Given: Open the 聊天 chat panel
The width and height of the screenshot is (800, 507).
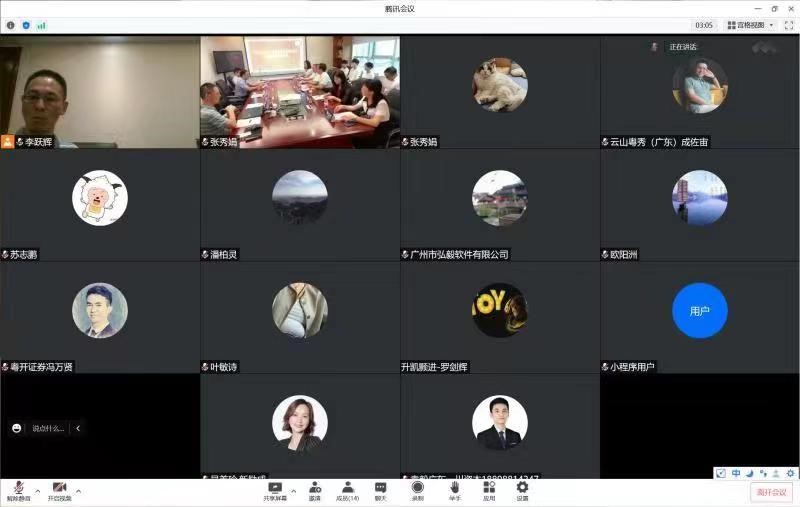Looking at the screenshot, I should coord(380,490).
